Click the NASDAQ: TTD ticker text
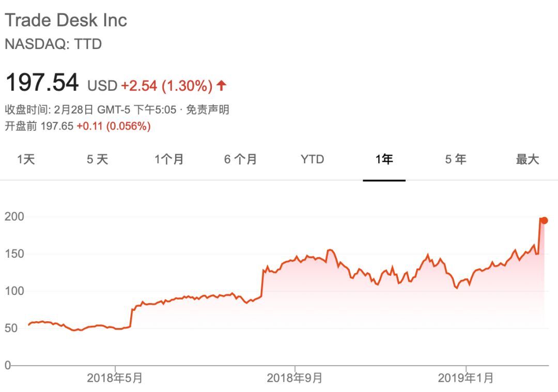Viewport: 558px width, 392px height. pos(53,44)
